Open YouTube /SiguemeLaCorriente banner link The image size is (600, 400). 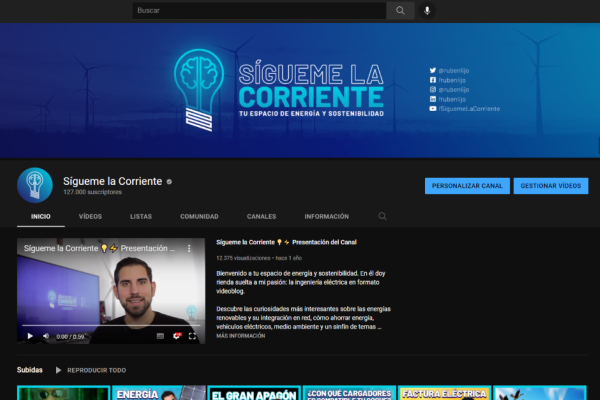pos(465,109)
